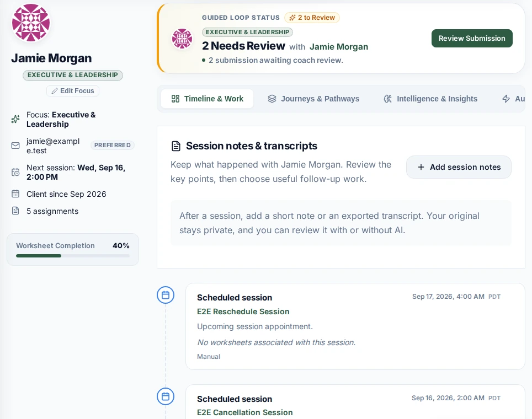Click the '5 assignments' text
This screenshot has width=532, height=419.
[52, 211]
